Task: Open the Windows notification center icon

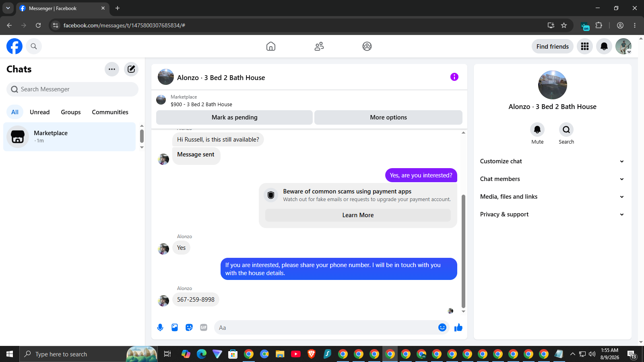Action: click(632, 354)
